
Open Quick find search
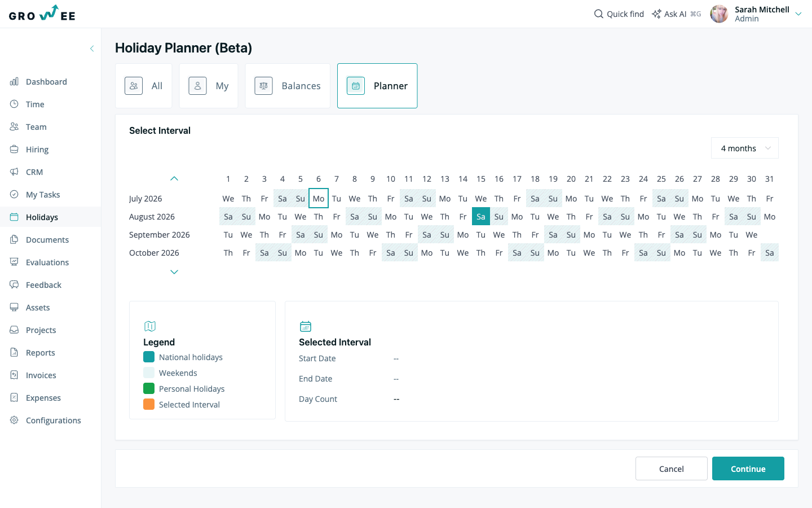[619, 14]
